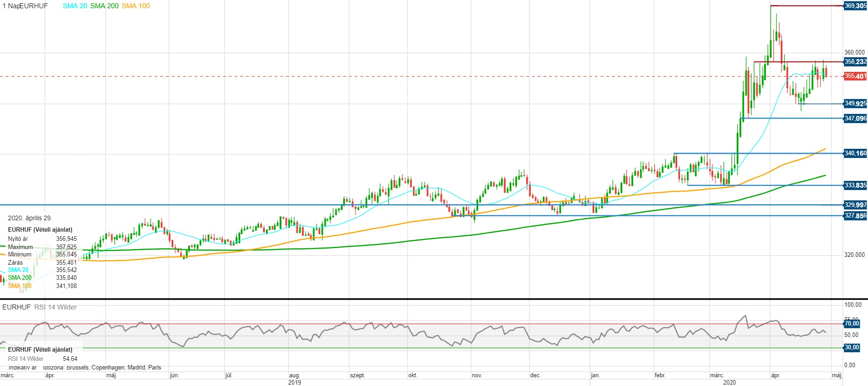Click the date 2020. április 29. in data box
Image resolution: width=868 pixels, height=386 pixels.
click(x=30, y=218)
